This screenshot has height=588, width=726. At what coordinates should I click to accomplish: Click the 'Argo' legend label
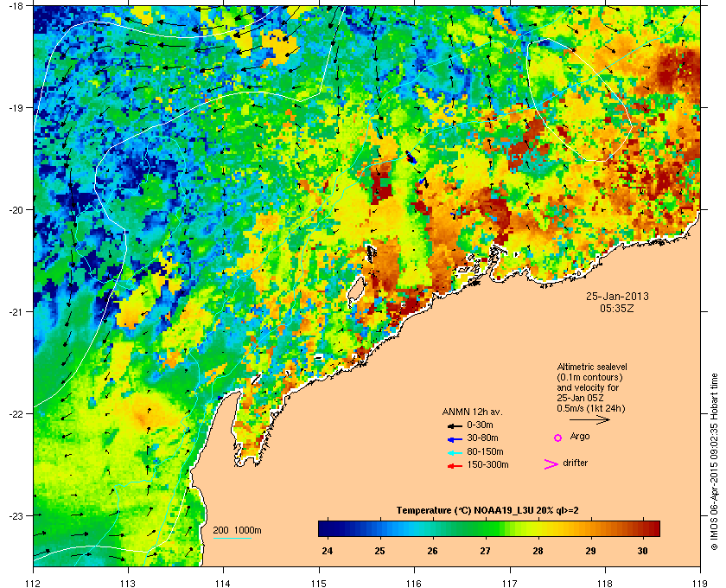(x=580, y=437)
